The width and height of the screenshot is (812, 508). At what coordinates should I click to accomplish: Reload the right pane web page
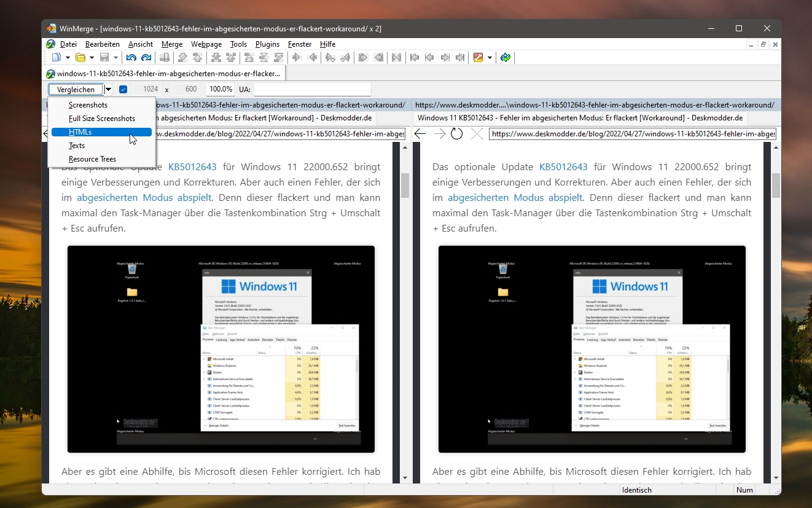click(457, 134)
